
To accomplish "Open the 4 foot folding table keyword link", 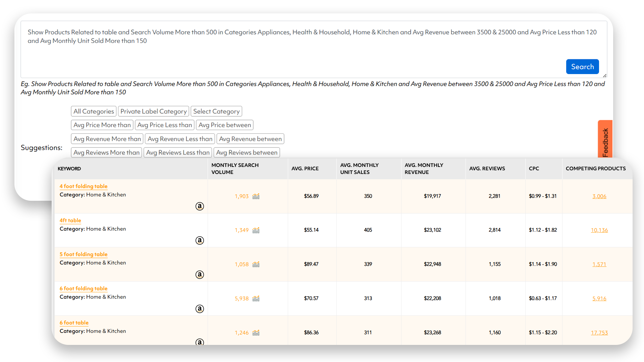I will click(x=84, y=186).
